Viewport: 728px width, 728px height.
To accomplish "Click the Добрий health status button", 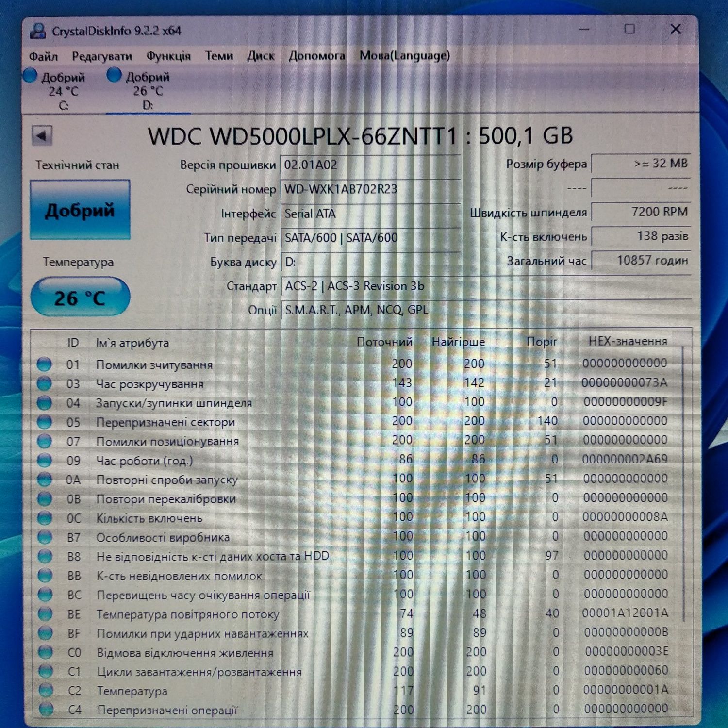I will (x=80, y=210).
